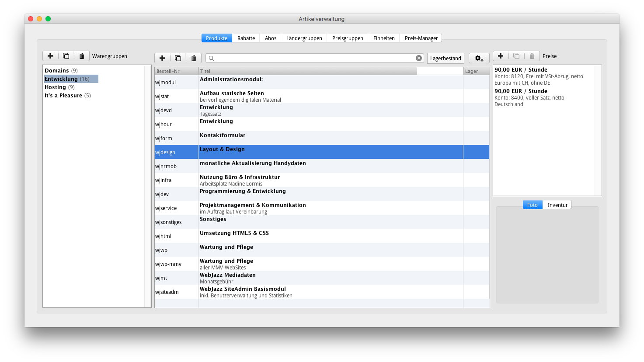This screenshot has width=644, height=362.
Task: Select the wjdevd Entwicklung Tagessatz row
Action: pyautogui.click(x=322, y=110)
